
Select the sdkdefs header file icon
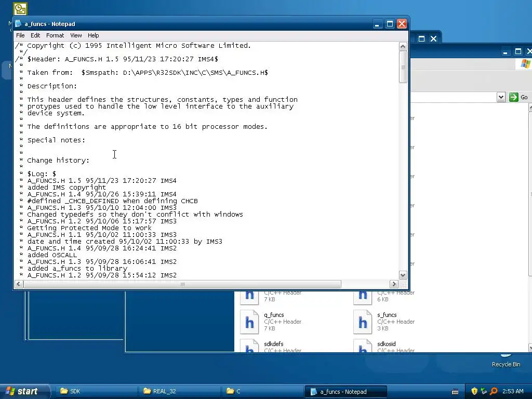click(249, 346)
